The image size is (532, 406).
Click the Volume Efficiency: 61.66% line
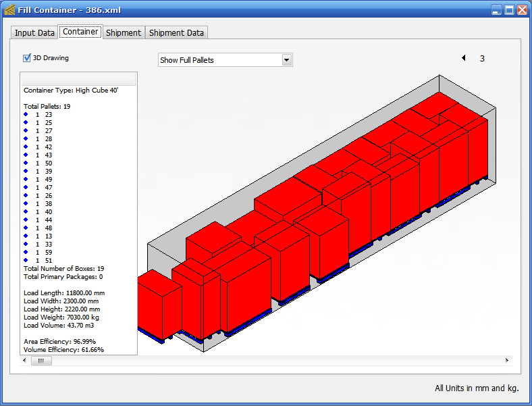[x=63, y=350]
